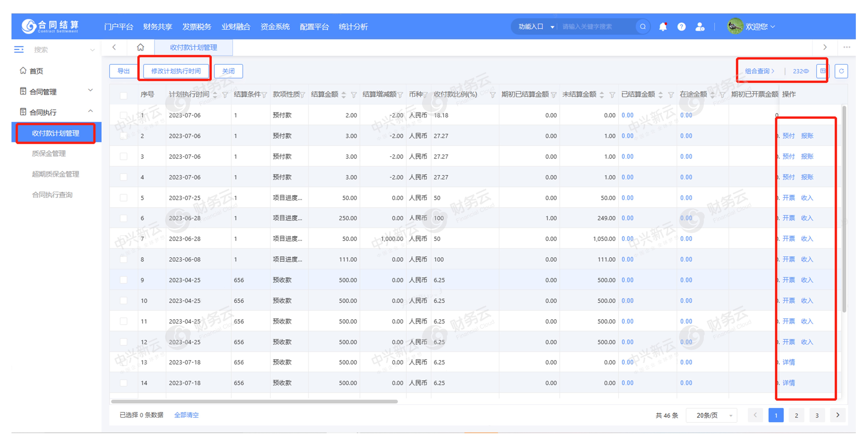
Task: Sort the 未结算金额 column
Action: [602, 95]
